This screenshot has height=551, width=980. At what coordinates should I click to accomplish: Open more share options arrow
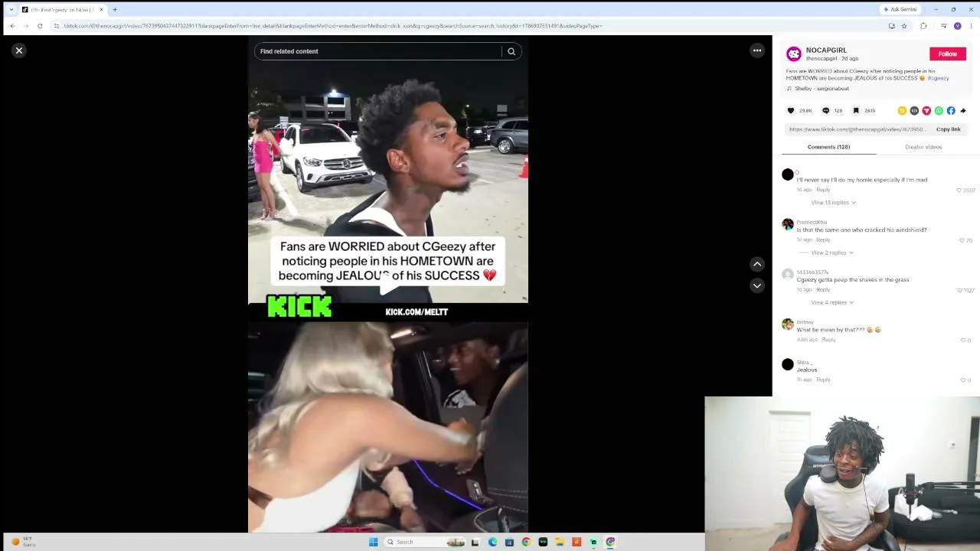click(x=963, y=111)
